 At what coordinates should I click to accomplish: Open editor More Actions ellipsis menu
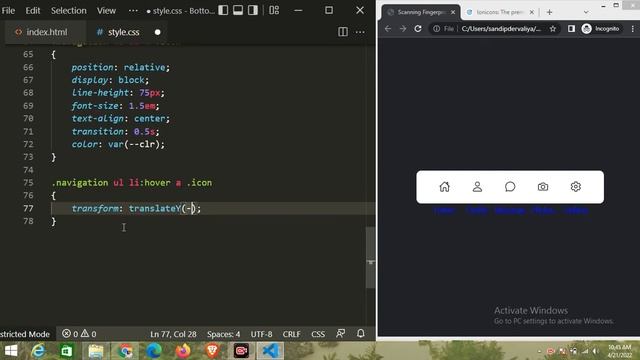[x=360, y=32]
